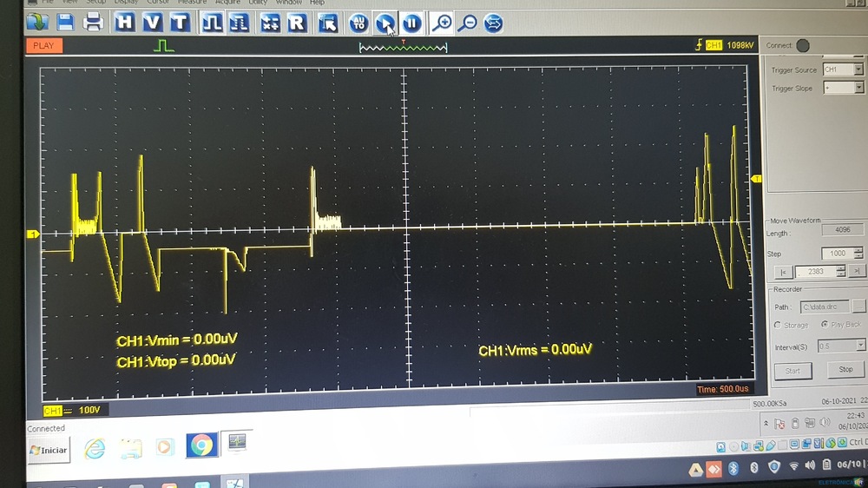The width and height of the screenshot is (868, 488).
Task: Start acquisition with the Play icon
Action: click(x=385, y=23)
